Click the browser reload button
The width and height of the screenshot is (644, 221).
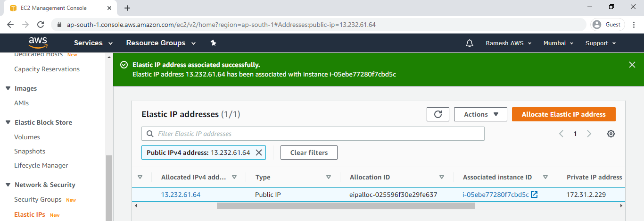coord(41,25)
